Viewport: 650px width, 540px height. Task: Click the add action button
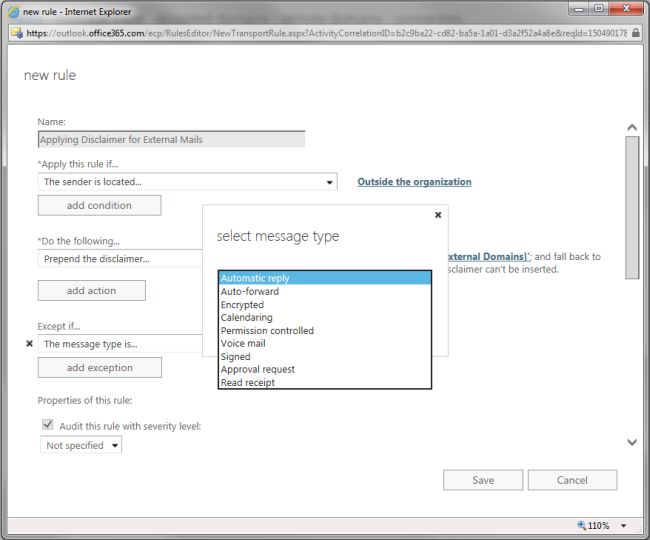pos(92,291)
